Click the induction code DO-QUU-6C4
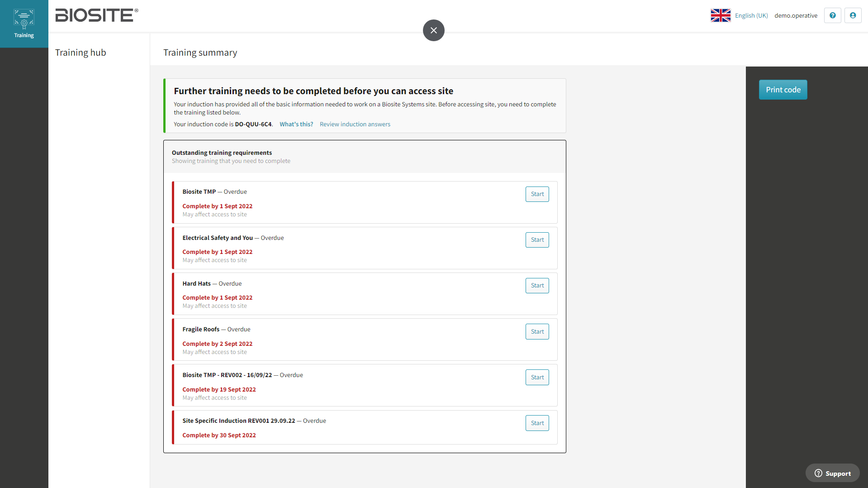 (253, 124)
